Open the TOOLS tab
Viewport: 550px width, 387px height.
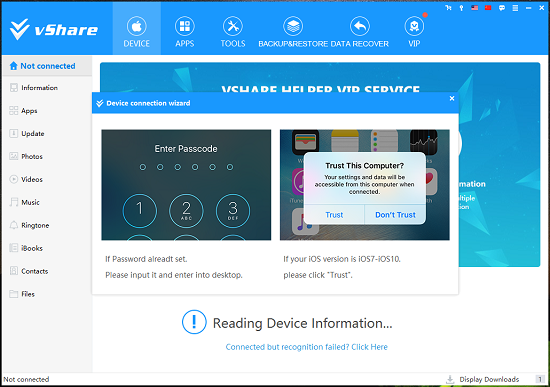[233, 32]
